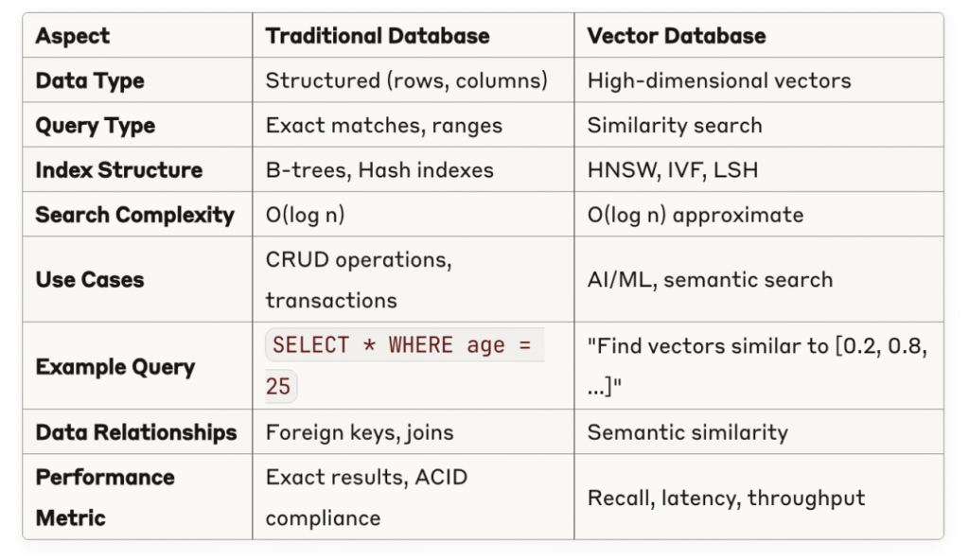Image resolution: width=969 pixels, height=560 pixels.
Task: Select the "HNSW, IVF, LSH" cell
Action: (x=672, y=170)
